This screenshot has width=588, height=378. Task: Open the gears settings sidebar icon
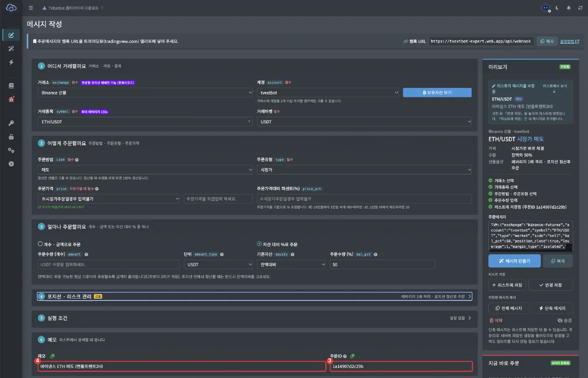click(11, 150)
